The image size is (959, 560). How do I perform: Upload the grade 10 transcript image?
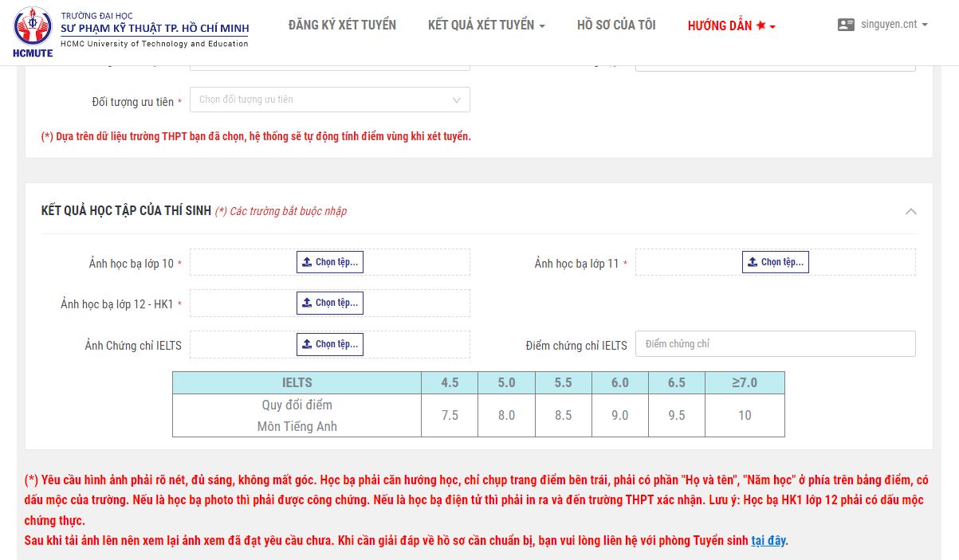(x=329, y=262)
